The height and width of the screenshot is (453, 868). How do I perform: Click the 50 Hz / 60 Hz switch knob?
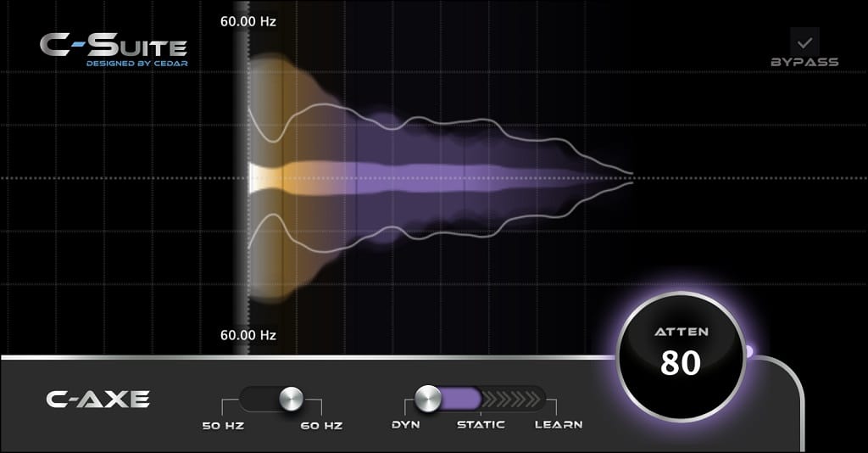[x=291, y=399]
